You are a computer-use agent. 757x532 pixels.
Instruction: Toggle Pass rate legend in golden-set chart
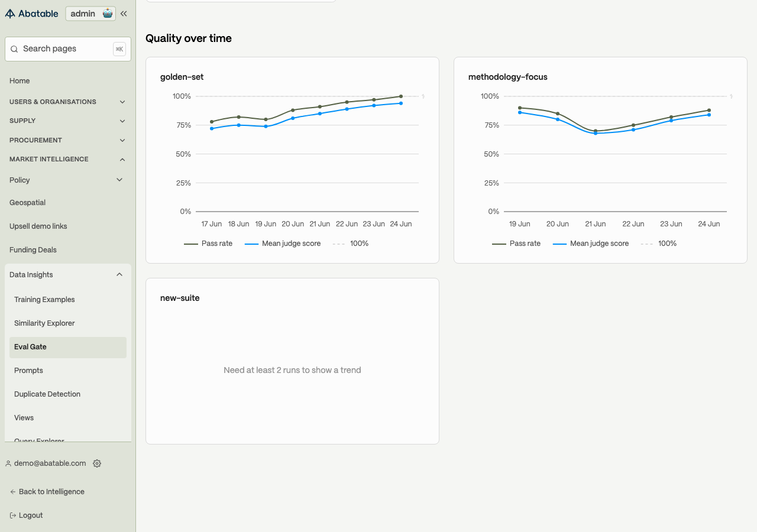point(208,244)
